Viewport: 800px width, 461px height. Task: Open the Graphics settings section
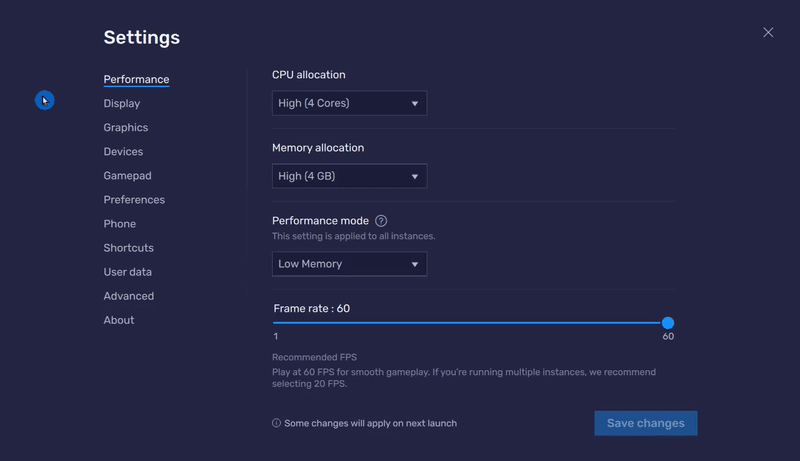126,128
